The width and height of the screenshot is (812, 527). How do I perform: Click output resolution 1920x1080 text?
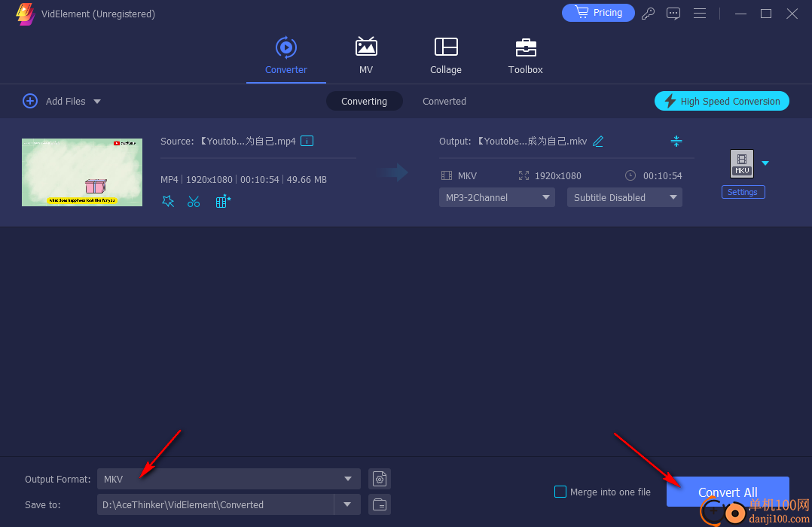pos(557,176)
